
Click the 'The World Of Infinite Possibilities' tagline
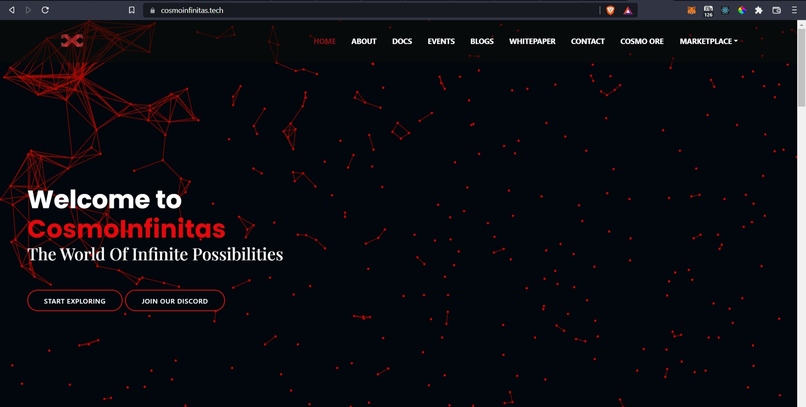tap(155, 254)
